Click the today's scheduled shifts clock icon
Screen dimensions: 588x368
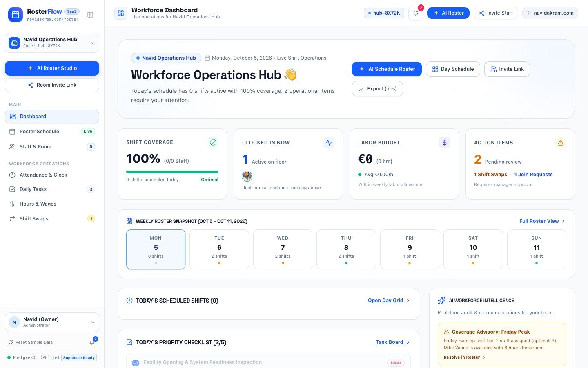coord(129,301)
